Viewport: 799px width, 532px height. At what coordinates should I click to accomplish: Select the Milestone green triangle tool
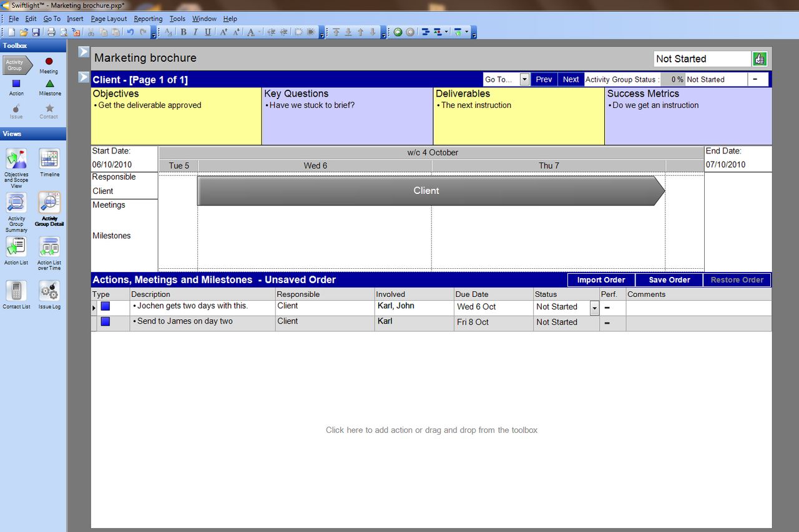click(50, 87)
